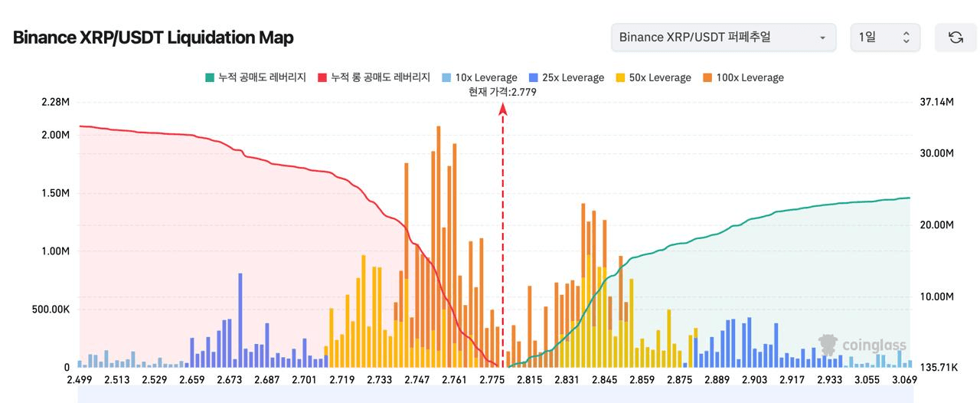980x403 pixels.
Task: Click the light blue 10x Leverage color swatch
Action: (447, 77)
